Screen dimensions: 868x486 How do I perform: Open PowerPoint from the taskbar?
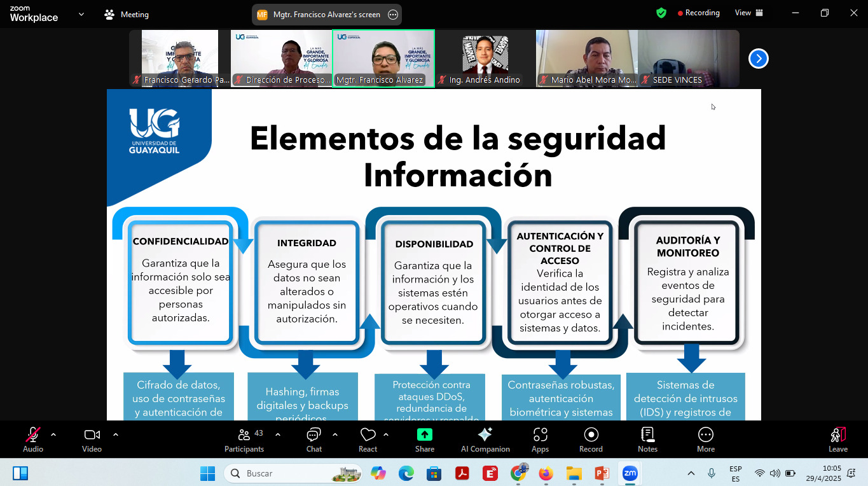(601, 473)
